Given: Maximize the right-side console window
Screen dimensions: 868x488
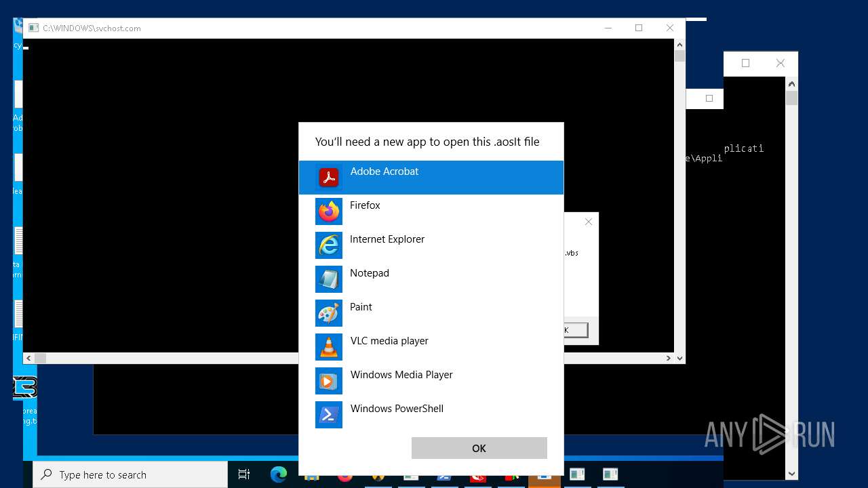Looking at the screenshot, I should pos(745,63).
